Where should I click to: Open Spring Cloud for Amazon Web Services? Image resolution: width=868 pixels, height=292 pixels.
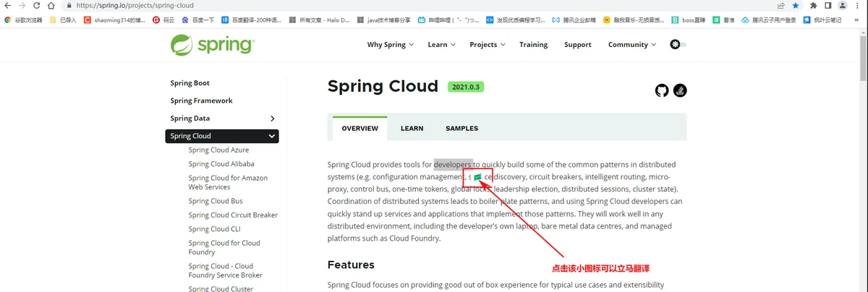[228, 182]
